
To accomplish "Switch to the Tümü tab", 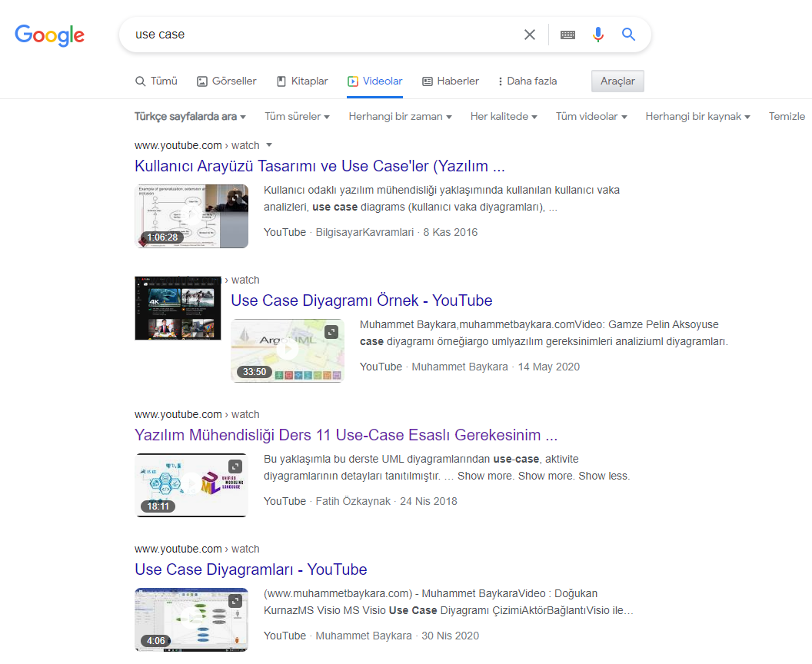I will 156,81.
